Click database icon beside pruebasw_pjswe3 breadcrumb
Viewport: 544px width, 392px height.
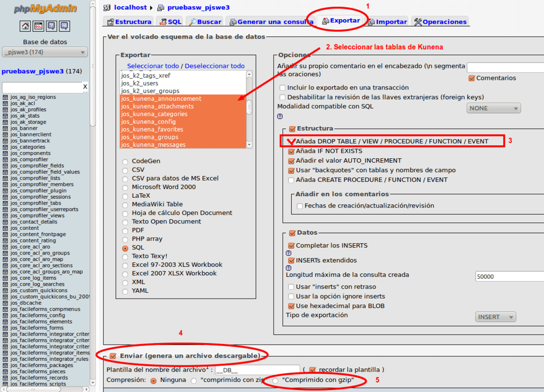pos(161,7)
